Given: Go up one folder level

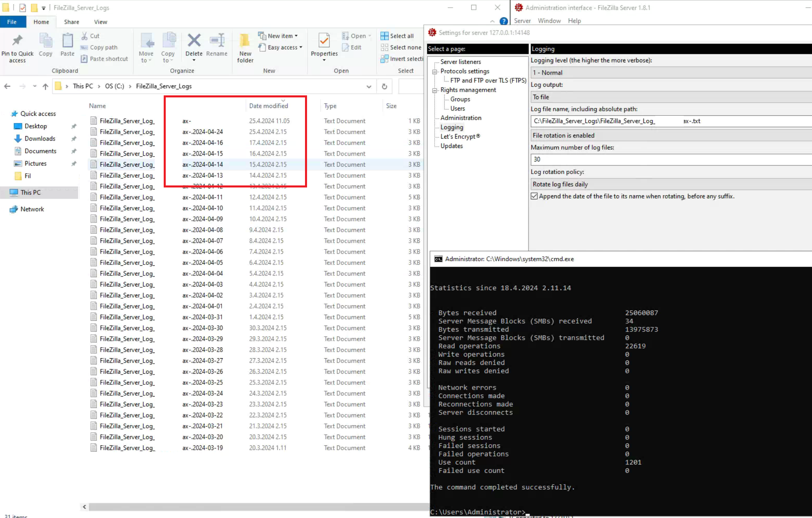Looking at the screenshot, I should point(45,86).
